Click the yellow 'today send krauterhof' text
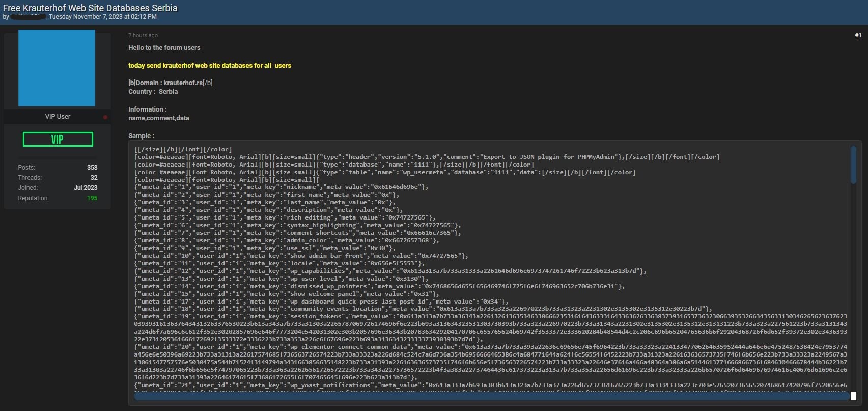The image size is (868, 411). 210,66
